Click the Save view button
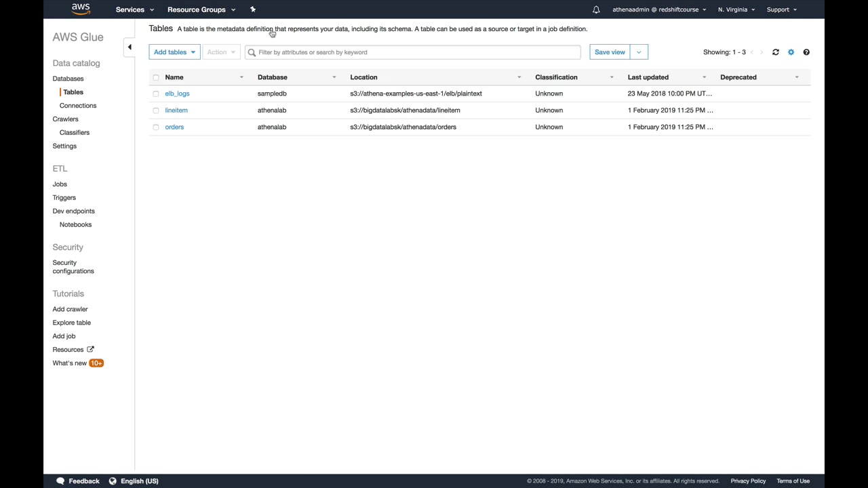Screen dimensions: 868x488 (x=610, y=52)
